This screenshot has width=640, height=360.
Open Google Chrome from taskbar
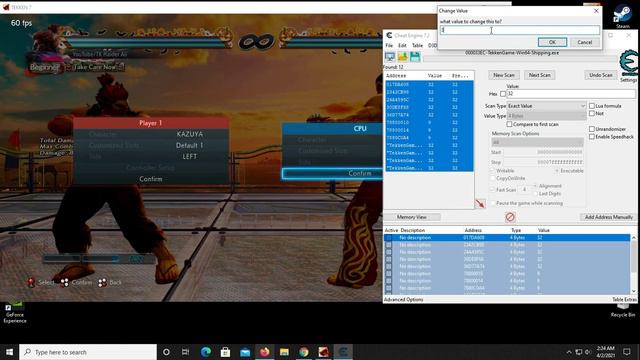304,352
